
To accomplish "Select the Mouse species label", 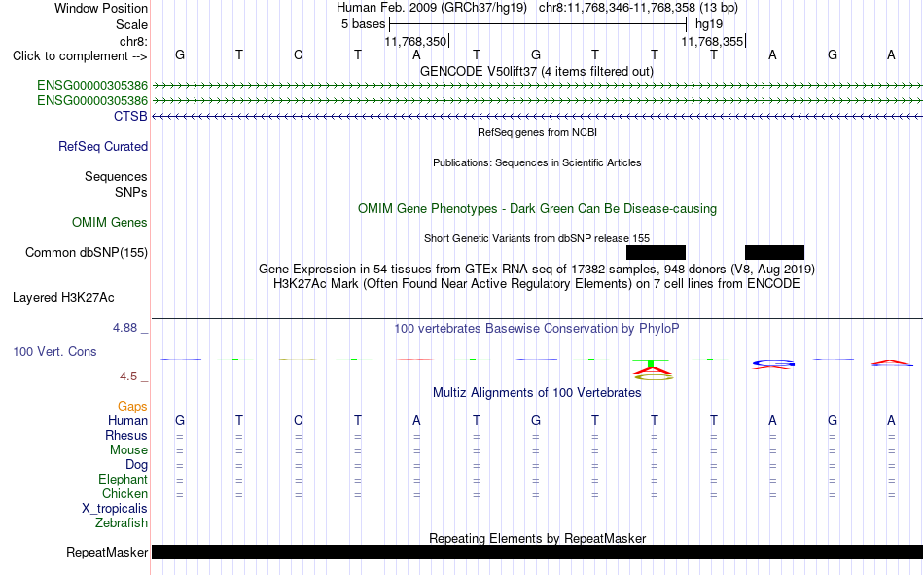I will (x=128, y=449).
